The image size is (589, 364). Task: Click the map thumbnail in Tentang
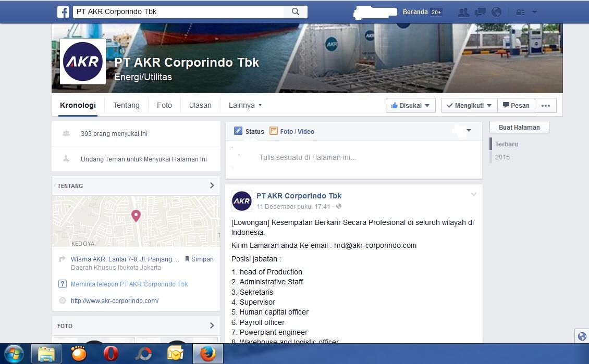pos(136,221)
